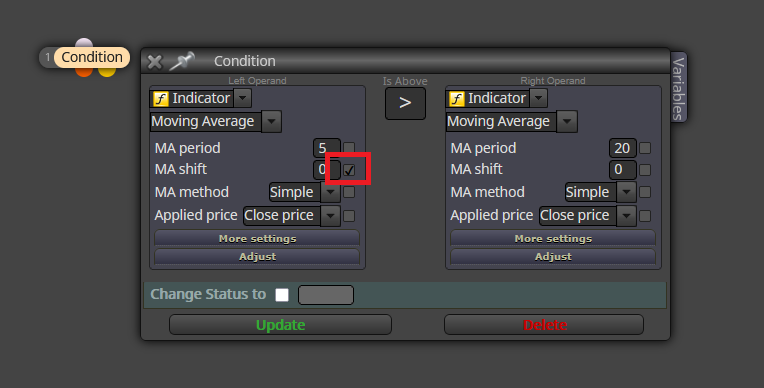Click right operand Indicator function icon

456,98
